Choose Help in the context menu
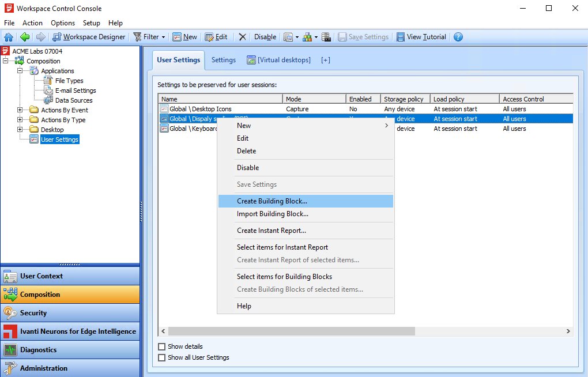588x377 pixels. (x=306, y=306)
